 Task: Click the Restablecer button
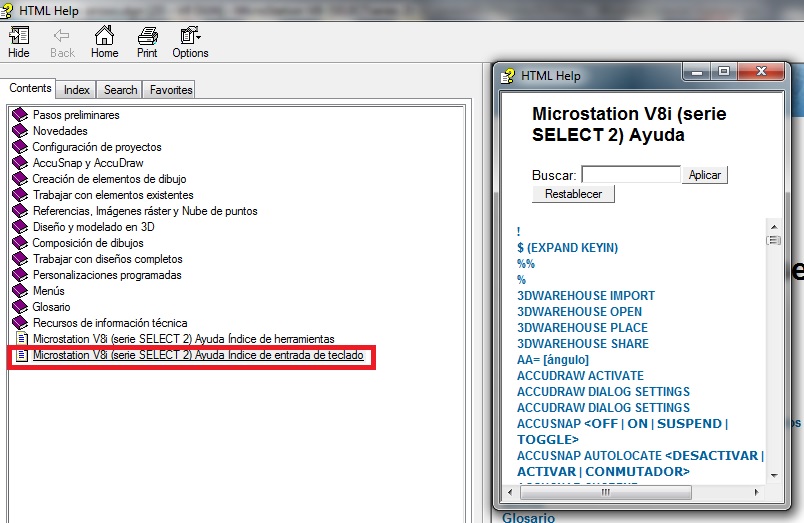[x=573, y=194]
